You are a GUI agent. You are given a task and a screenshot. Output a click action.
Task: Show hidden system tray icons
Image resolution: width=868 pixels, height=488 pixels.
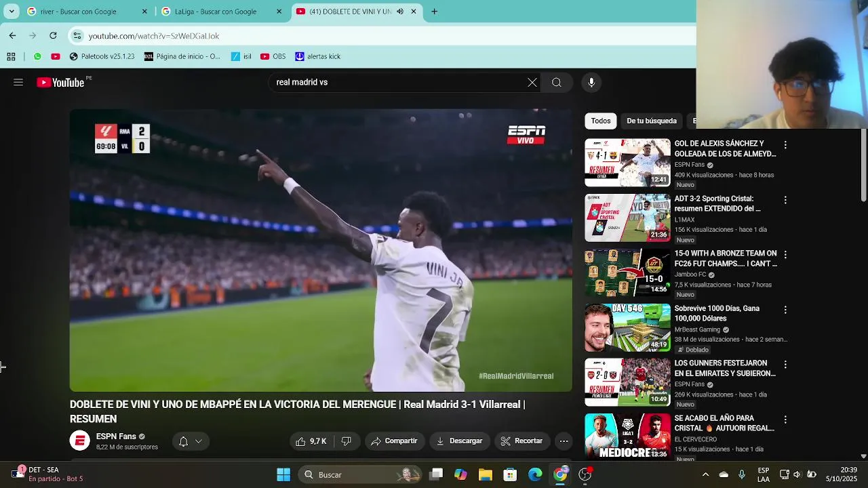(705, 474)
